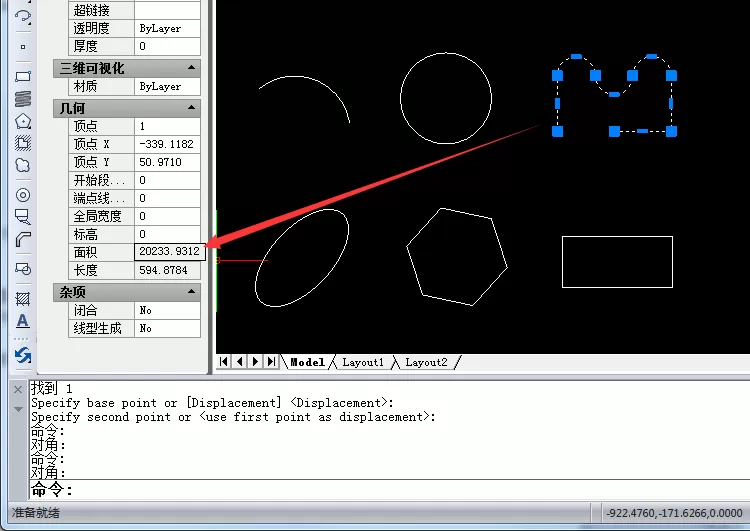The image size is (750, 531).
Task: Collapse the 三维可视化 section
Action: tap(192, 68)
